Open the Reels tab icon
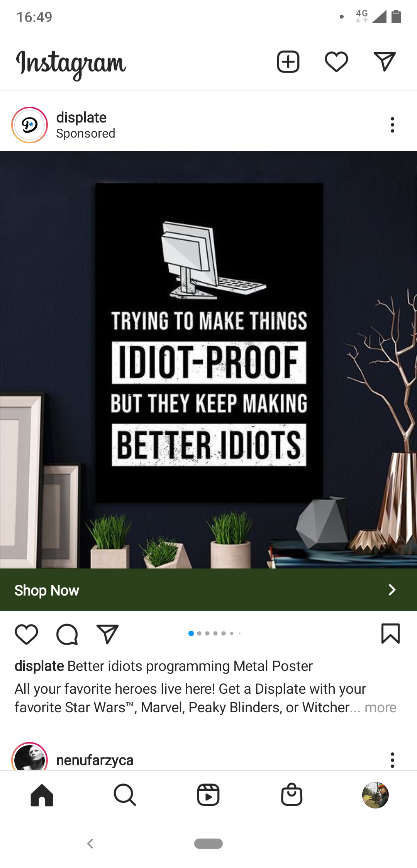Screen dimensions: 417x868 (x=208, y=795)
